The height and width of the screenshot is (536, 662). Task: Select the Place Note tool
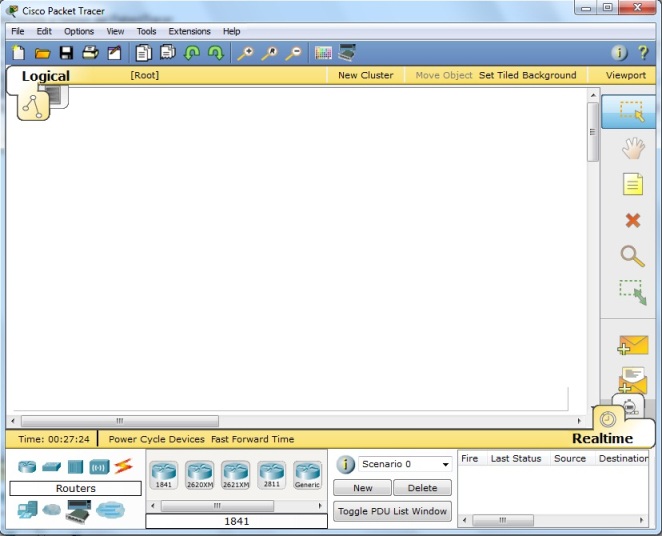pos(632,184)
